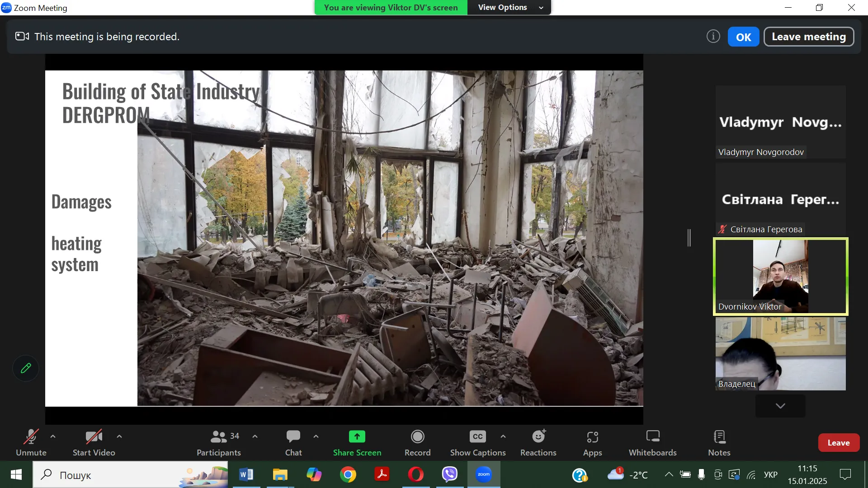Expand audio settings arrow next to Unmute

[53, 436]
